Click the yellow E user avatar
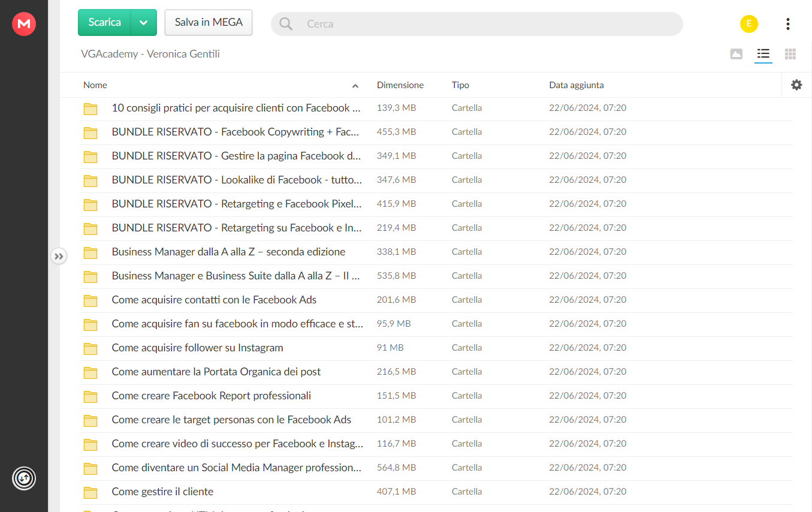This screenshot has width=812, height=512. (749, 24)
